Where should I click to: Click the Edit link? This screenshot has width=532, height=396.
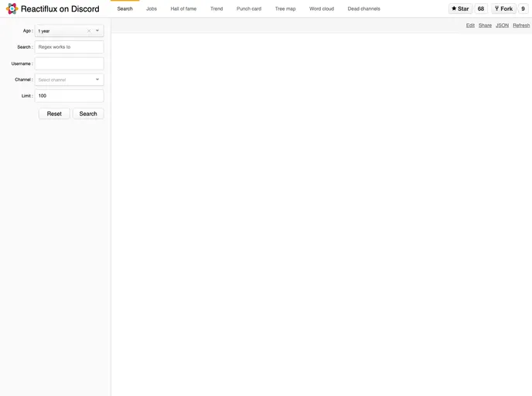pyautogui.click(x=470, y=26)
